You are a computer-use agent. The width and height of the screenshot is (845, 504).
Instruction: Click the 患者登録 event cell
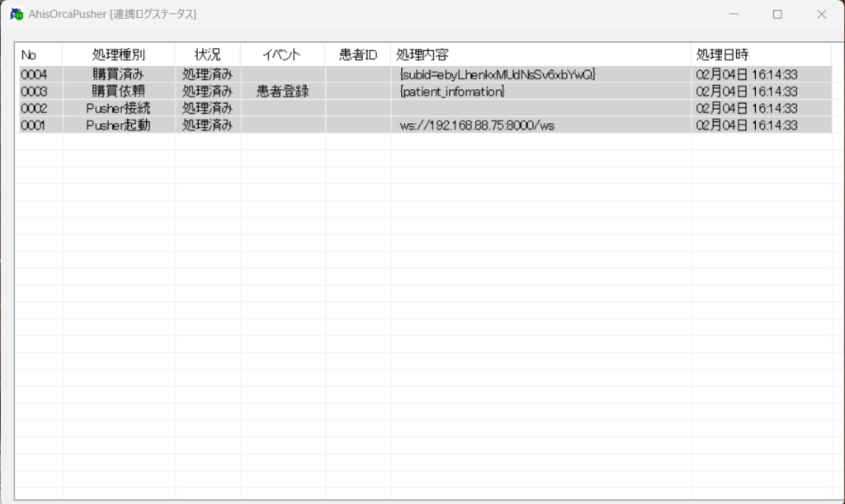282,92
